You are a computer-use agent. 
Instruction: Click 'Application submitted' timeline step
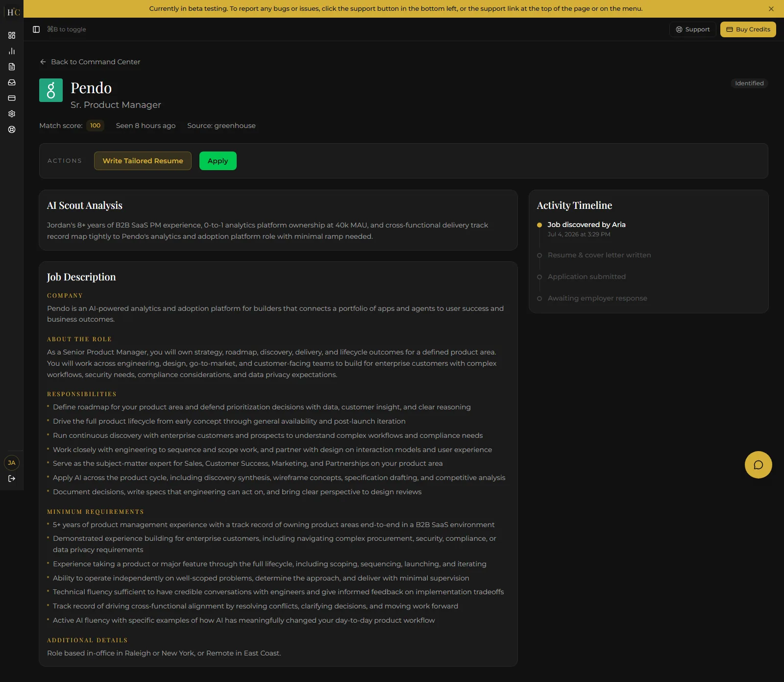[587, 277]
